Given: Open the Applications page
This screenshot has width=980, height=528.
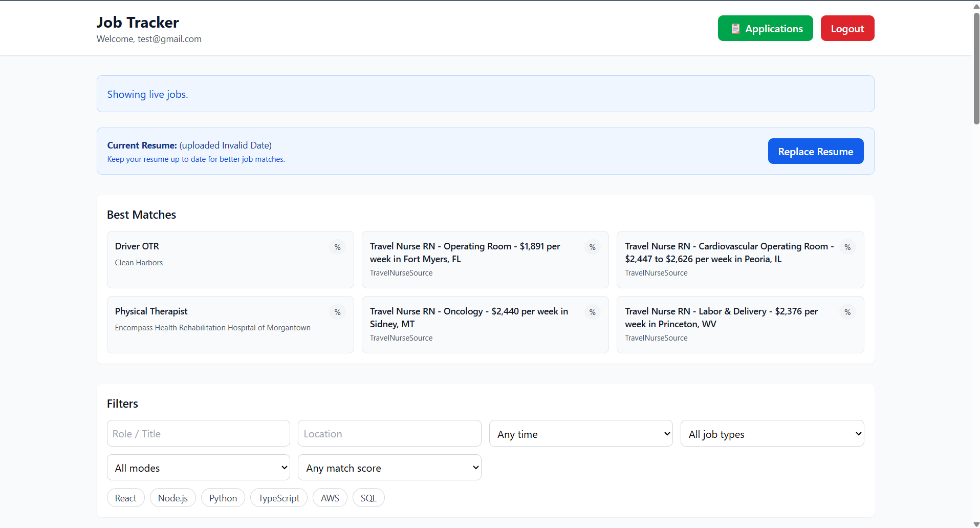Looking at the screenshot, I should (x=765, y=28).
